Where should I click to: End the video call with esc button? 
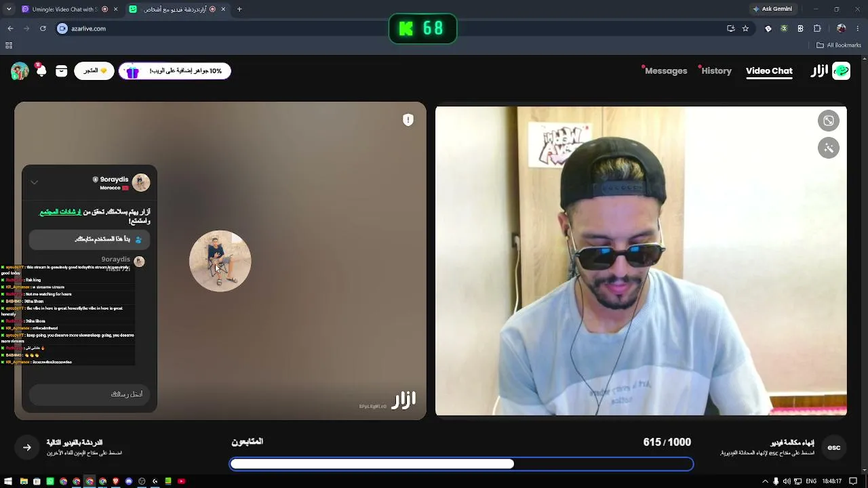pos(834,447)
